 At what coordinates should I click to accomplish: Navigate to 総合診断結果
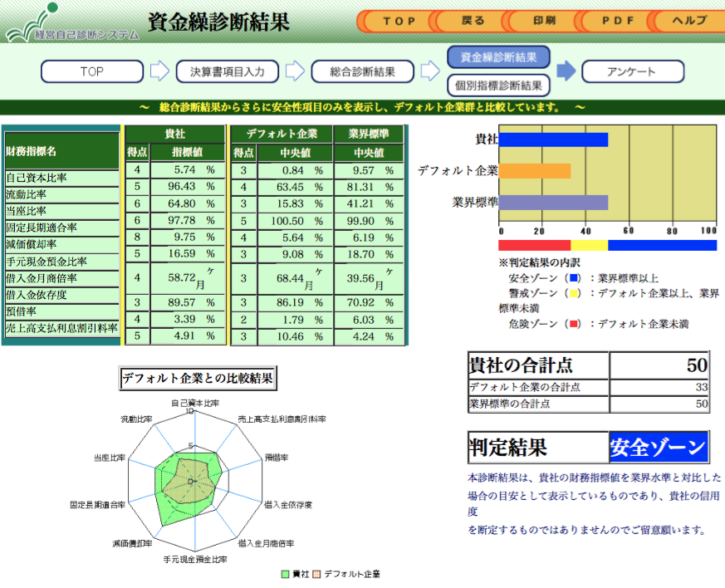pos(365,71)
